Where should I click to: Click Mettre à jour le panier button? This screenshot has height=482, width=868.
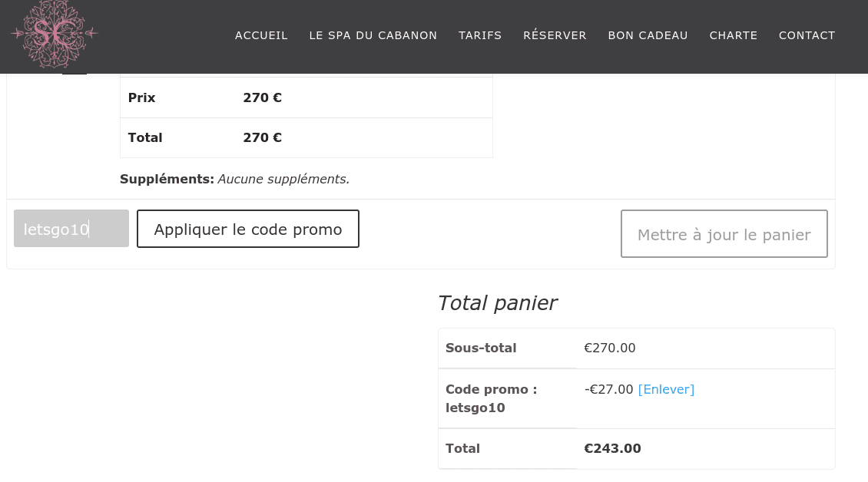tap(724, 233)
